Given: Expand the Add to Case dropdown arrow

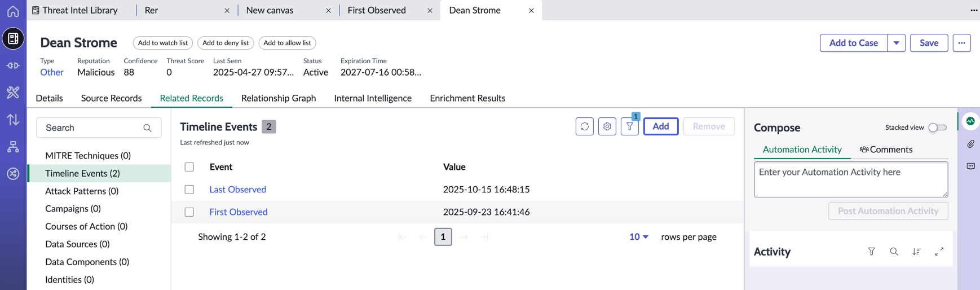Looking at the screenshot, I should 896,43.
